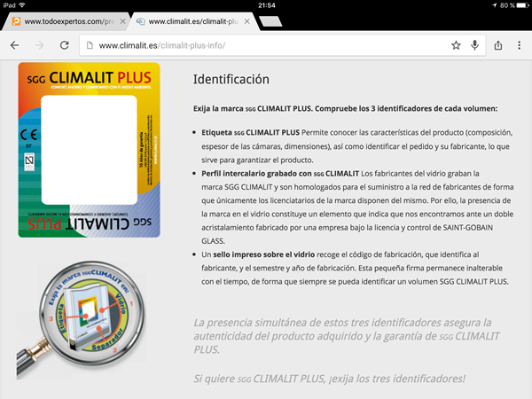Reload the climalit.es page
Viewport: 532px width, 399px height.
(64, 45)
